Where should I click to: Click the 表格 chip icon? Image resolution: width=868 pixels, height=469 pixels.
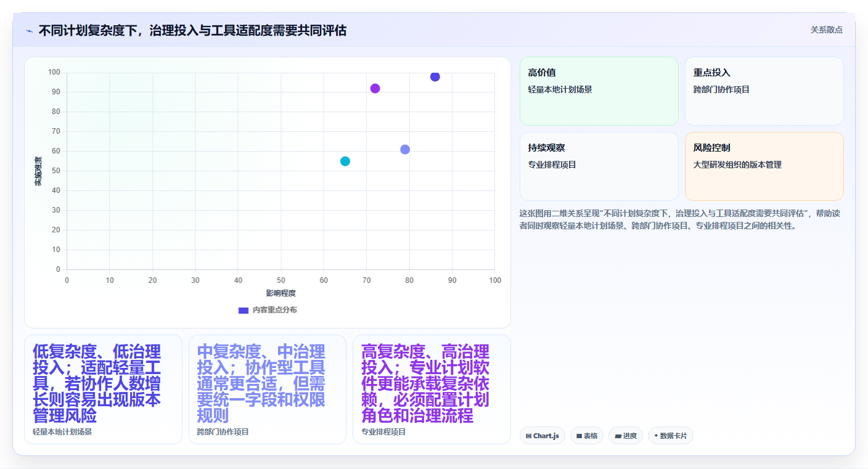click(x=579, y=436)
